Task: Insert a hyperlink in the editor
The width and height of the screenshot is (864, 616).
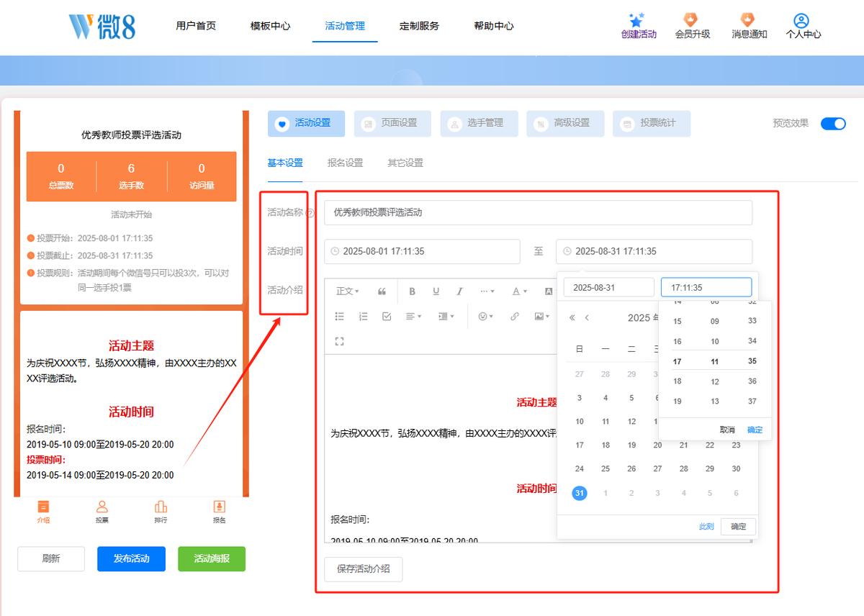Action: 514,316
